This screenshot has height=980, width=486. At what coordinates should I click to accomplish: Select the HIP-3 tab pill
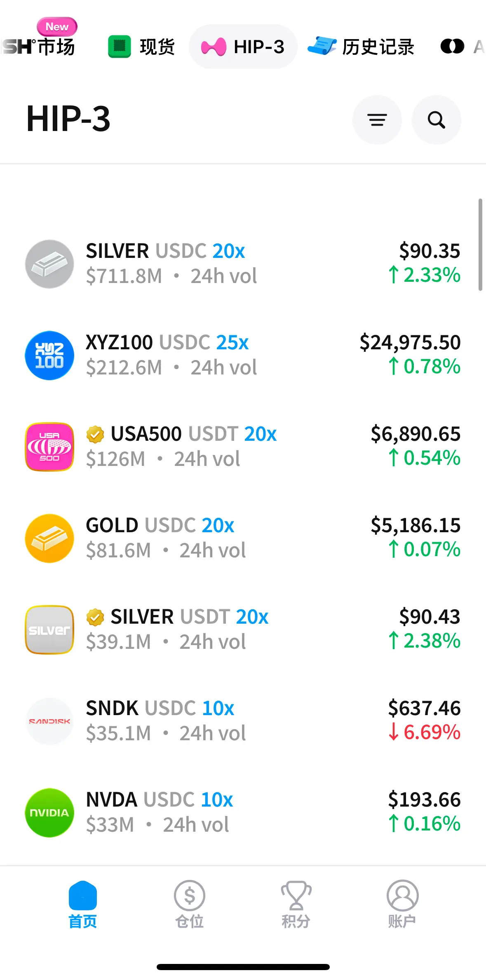point(243,47)
